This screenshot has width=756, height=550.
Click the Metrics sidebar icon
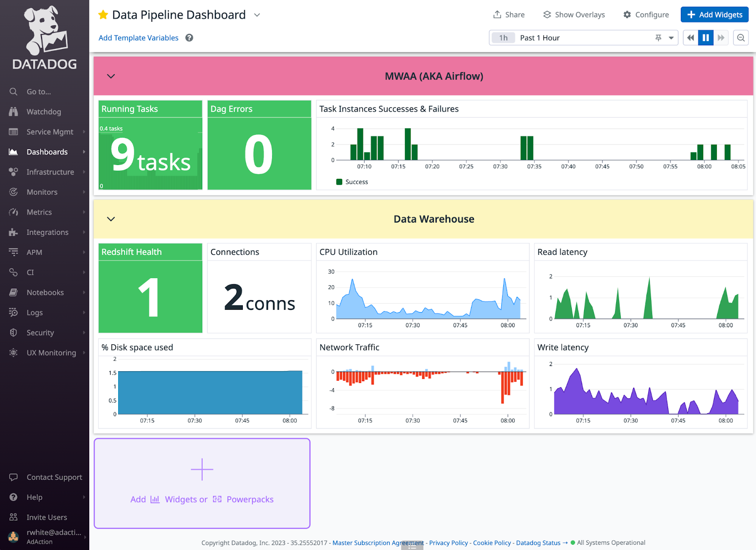[13, 212]
